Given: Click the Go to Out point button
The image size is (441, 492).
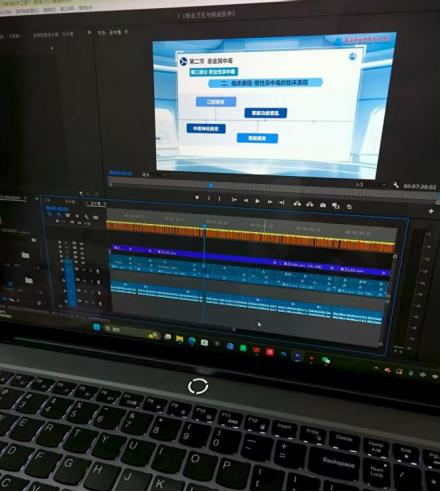Looking at the screenshot, I should pos(282,202).
